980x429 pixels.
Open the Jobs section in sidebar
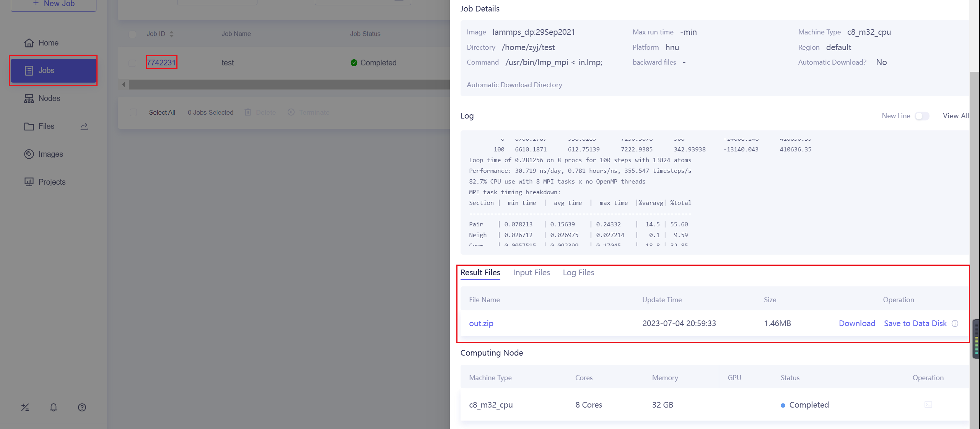53,70
